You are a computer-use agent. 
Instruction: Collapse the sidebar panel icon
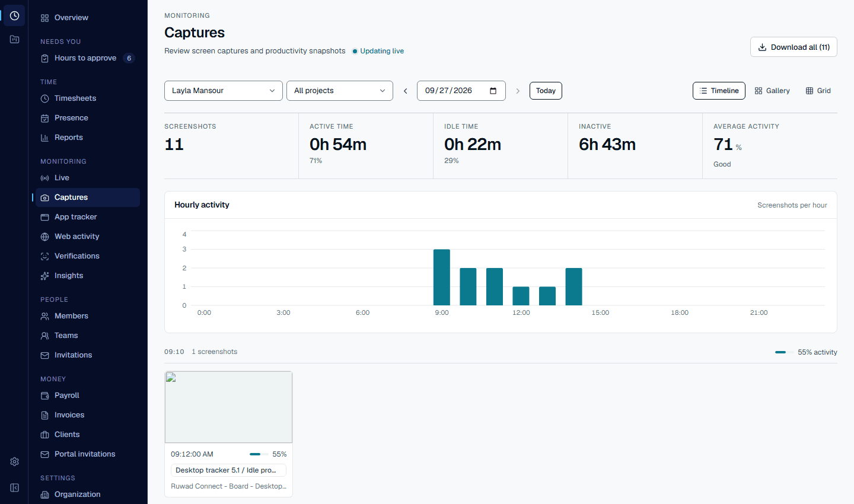[14, 487]
